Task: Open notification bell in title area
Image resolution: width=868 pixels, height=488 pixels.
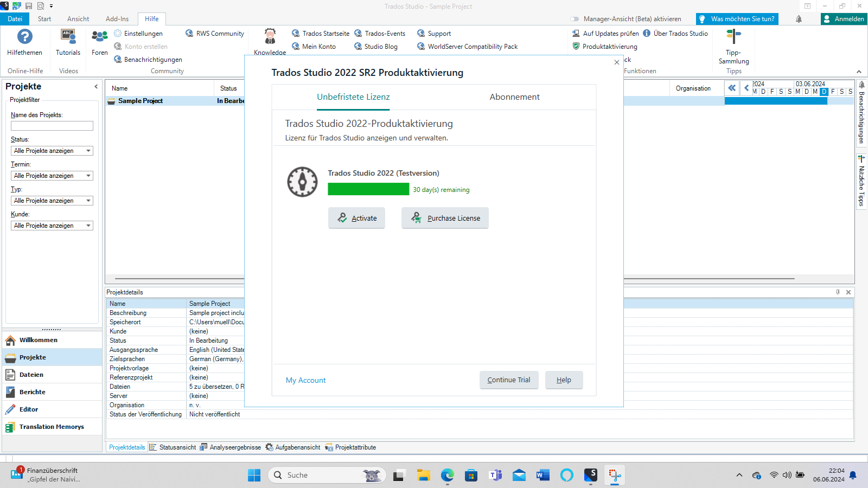Action: (799, 19)
